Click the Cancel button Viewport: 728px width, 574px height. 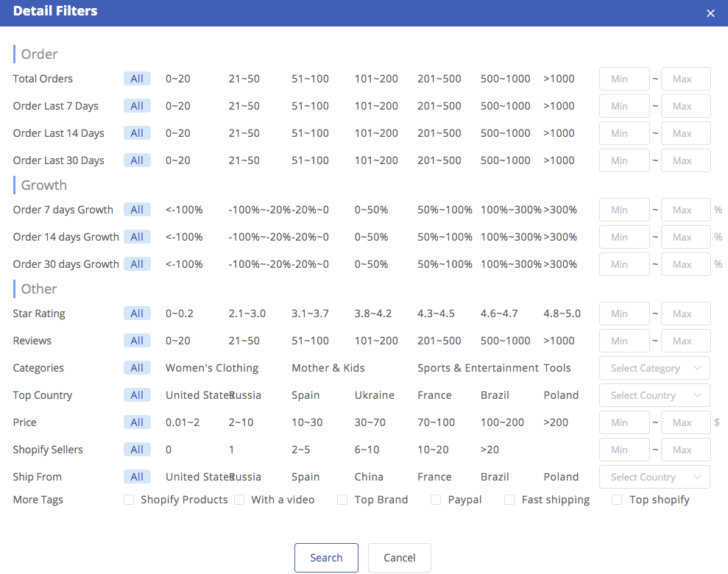(x=400, y=558)
